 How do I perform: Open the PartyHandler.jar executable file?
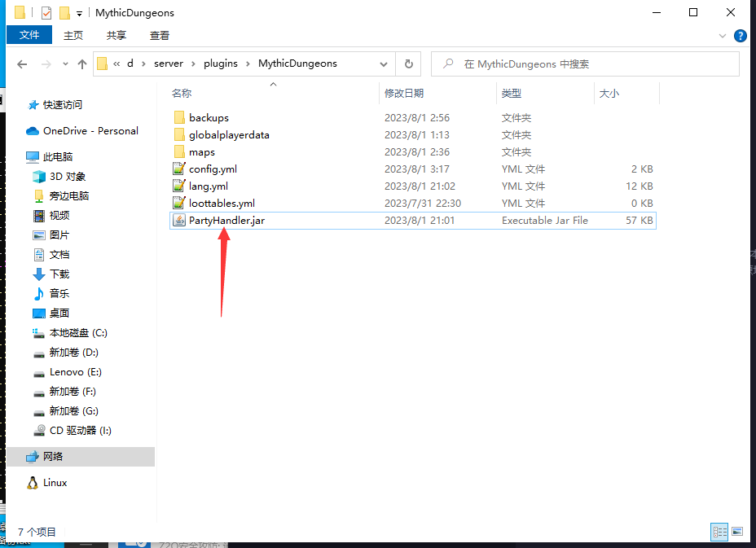click(226, 220)
